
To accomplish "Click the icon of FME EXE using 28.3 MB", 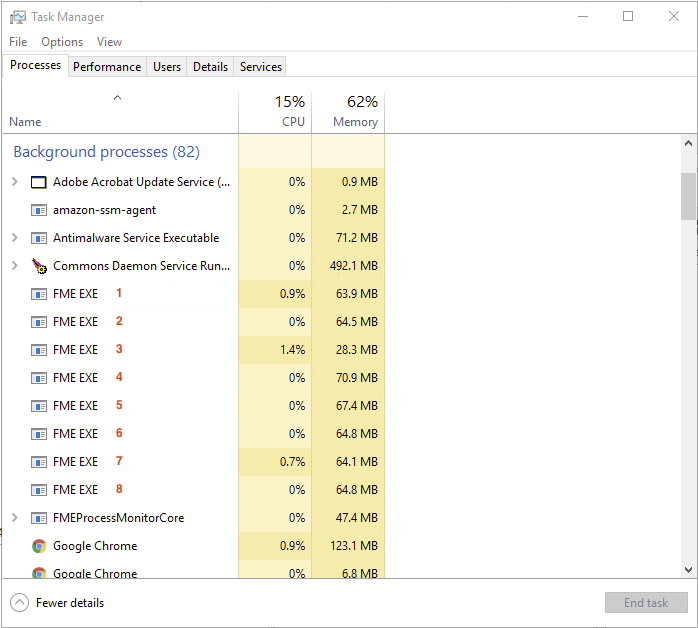I will coord(39,350).
